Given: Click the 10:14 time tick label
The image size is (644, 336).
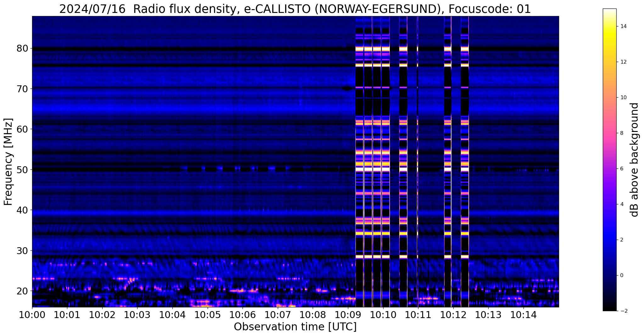Looking at the screenshot, I should (x=524, y=315).
